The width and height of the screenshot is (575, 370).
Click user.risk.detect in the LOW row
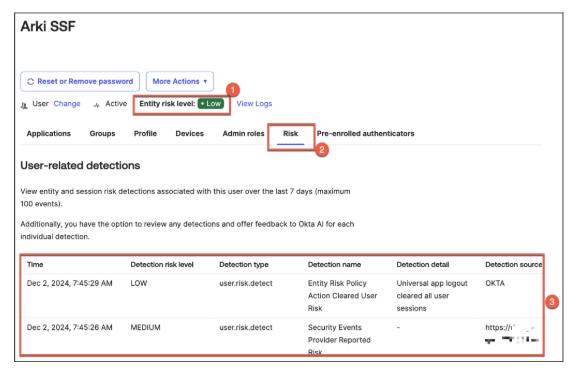pyautogui.click(x=246, y=283)
